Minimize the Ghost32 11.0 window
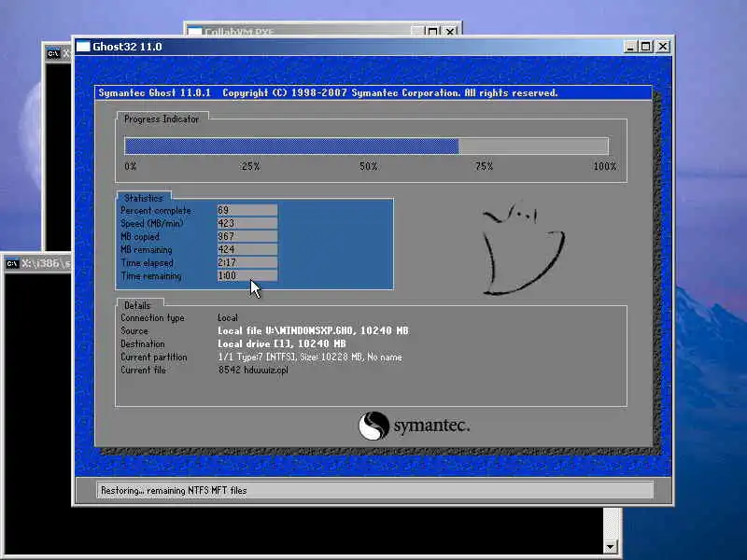The height and width of the screenshot is (560, 747). click(x=630, y=46)
